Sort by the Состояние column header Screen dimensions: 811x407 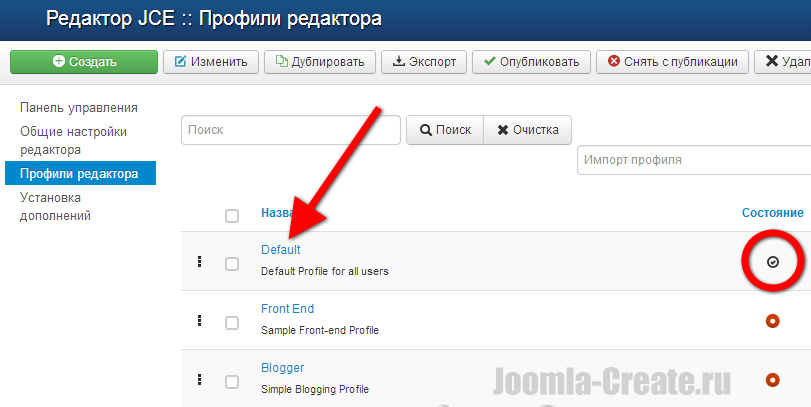pos(772,213)
